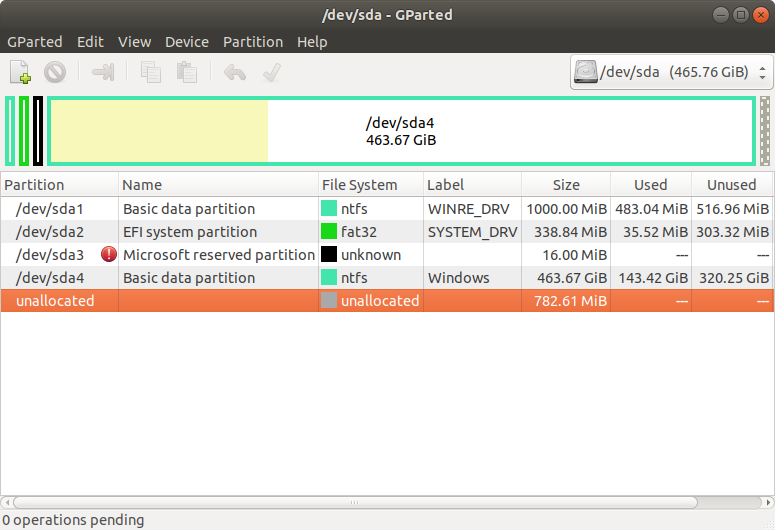Click the gray unallocated color swatch
The height and width of the screenshot is (530, 775).
329,300
